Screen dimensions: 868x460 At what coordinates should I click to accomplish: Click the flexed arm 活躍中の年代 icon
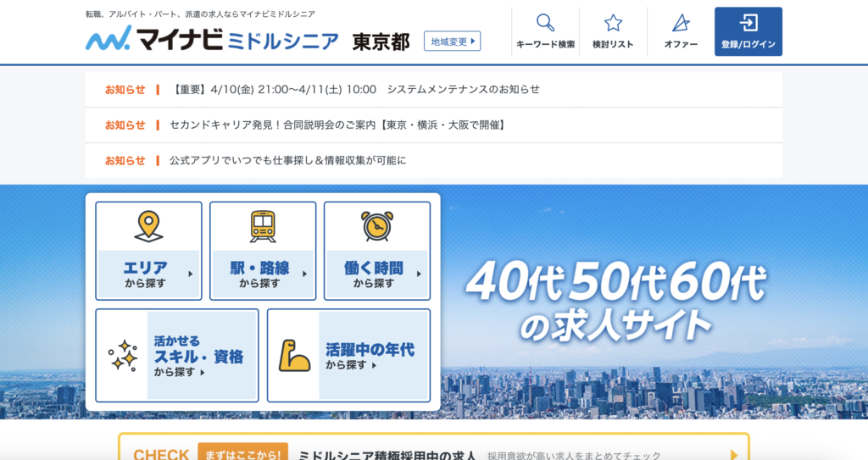(x=294, y=356)
